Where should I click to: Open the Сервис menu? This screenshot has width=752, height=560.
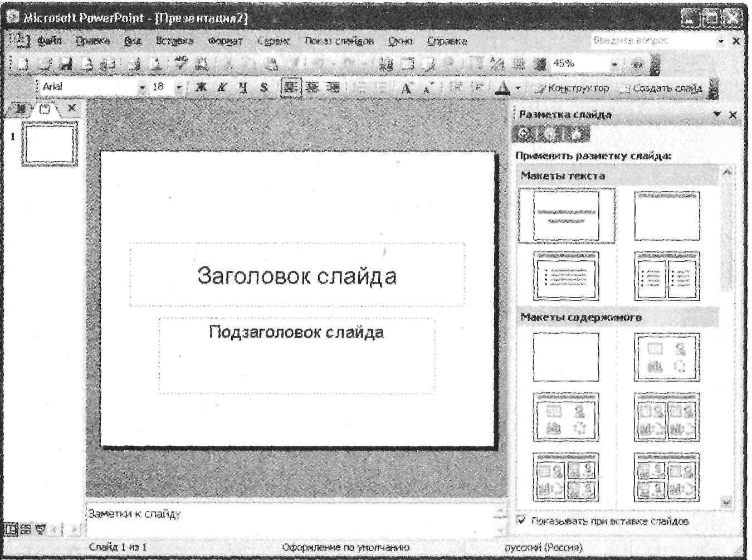(273, 41)
